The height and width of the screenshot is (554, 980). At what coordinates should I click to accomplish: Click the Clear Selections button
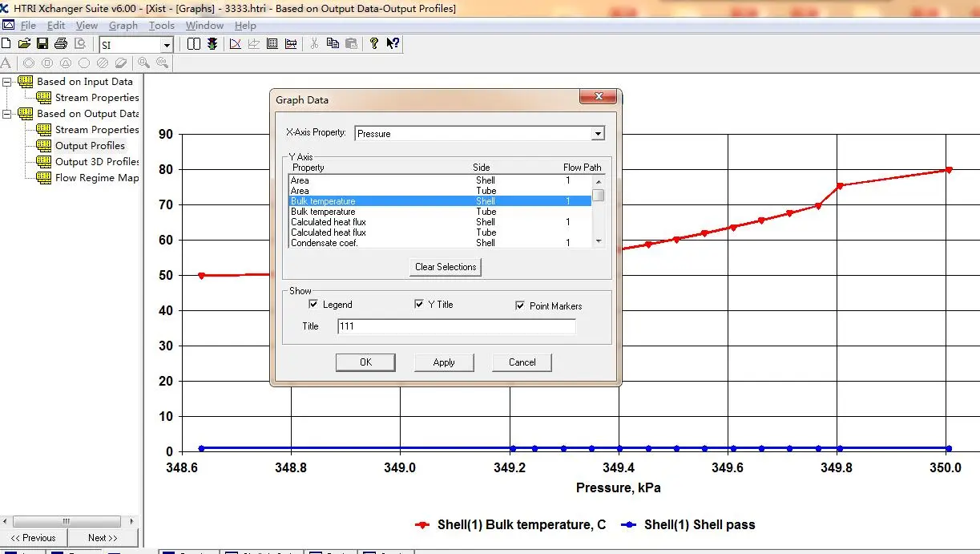[446, 267]
